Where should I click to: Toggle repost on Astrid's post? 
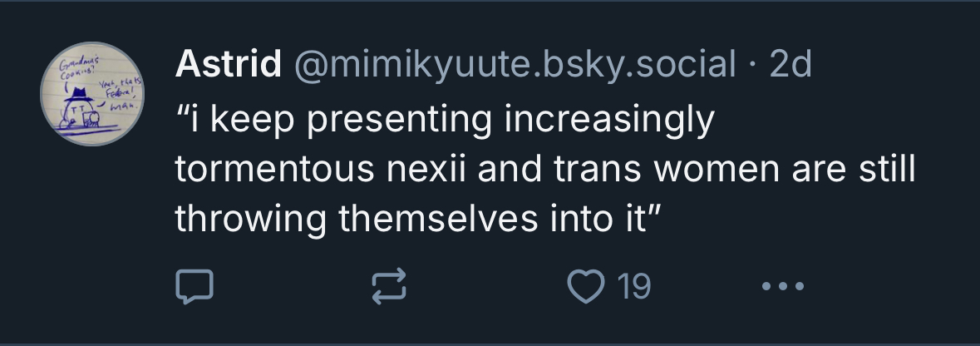point(389,287)
